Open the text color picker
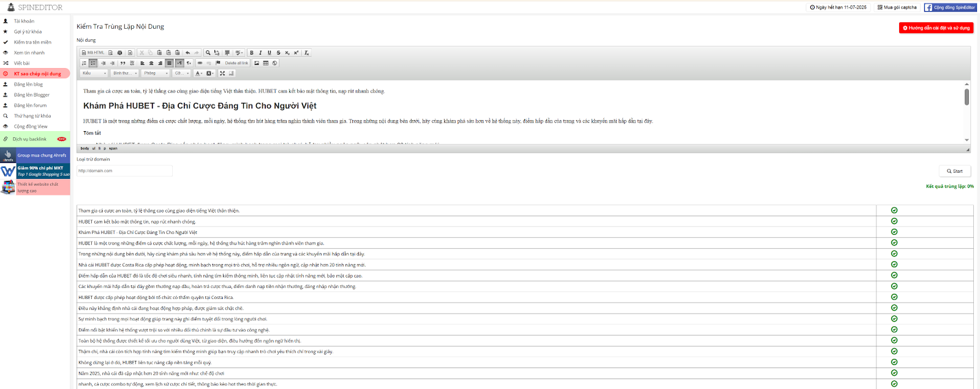The width and height of the screenshot is (980, 389). point(198,73)
